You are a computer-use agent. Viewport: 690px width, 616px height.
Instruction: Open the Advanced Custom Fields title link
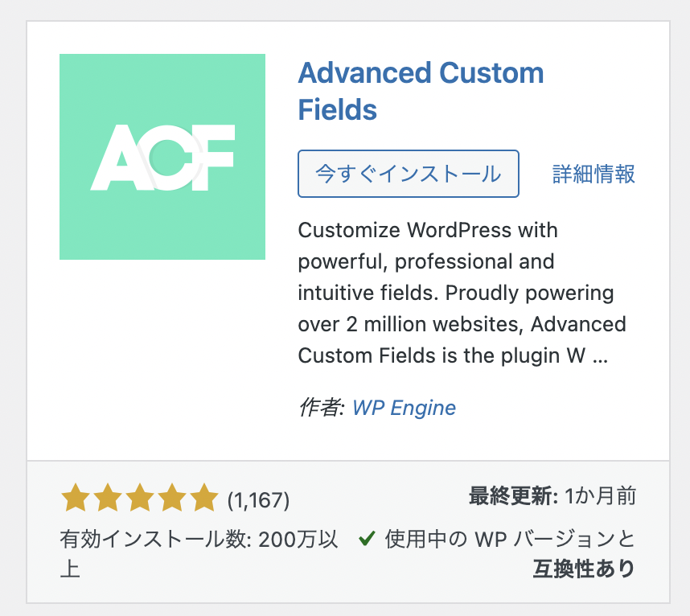pyautogui.click(x=421, y=91)
